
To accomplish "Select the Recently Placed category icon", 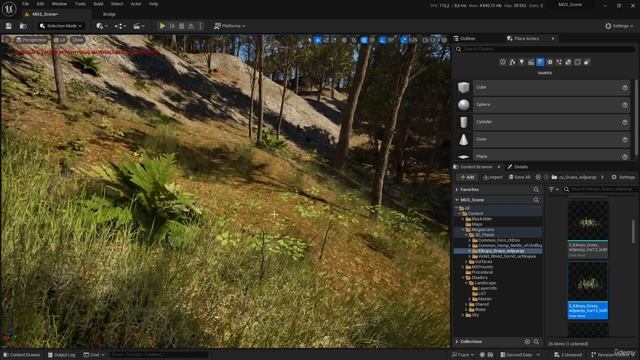I will [503, 62].
